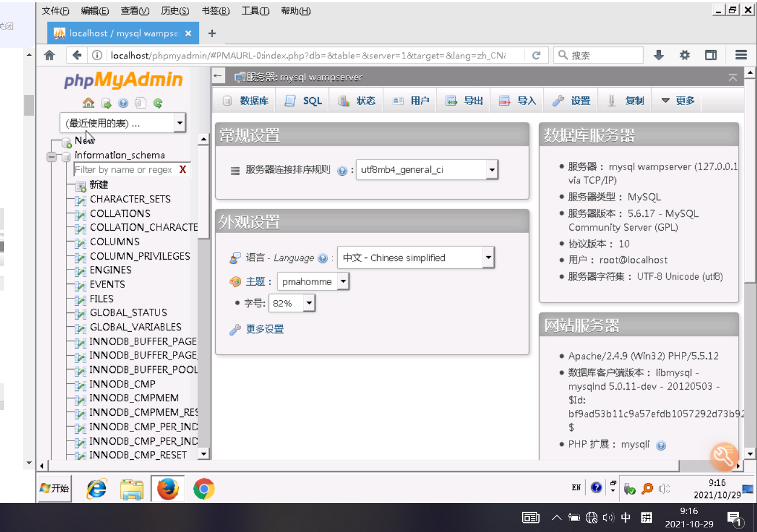
Task: Clear the table filter with red X
Action: click(x=183, y=169)
